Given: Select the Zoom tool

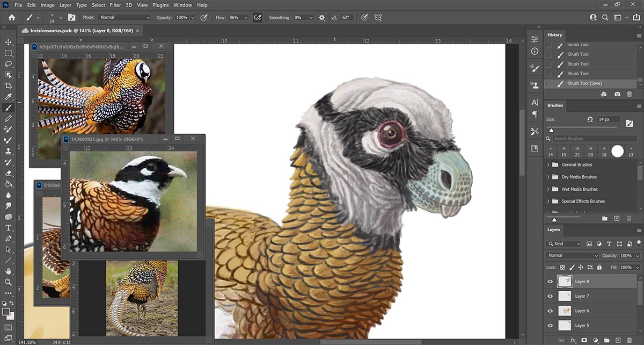Looking at the screenshot, I should click(x=8, y=282).
